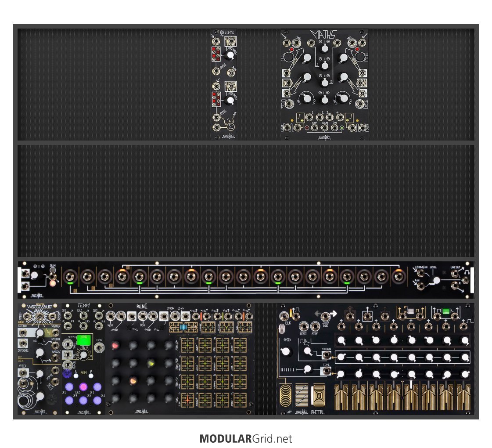
Task: Click the Influence jack on Wogglebug
Action: [23, 344]
